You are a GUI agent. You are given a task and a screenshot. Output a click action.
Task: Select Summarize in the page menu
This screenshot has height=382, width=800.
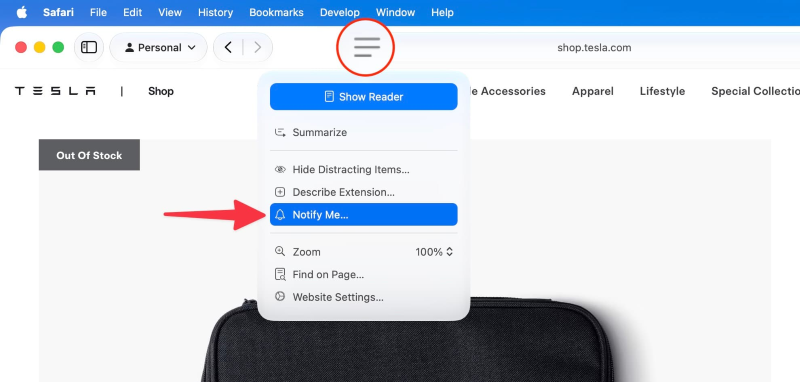point(364,133)
